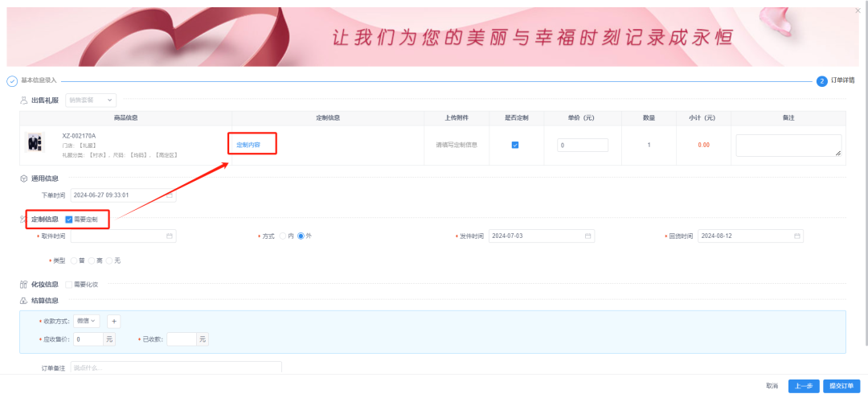Focus the 订单备注 text box

(176, 368)
